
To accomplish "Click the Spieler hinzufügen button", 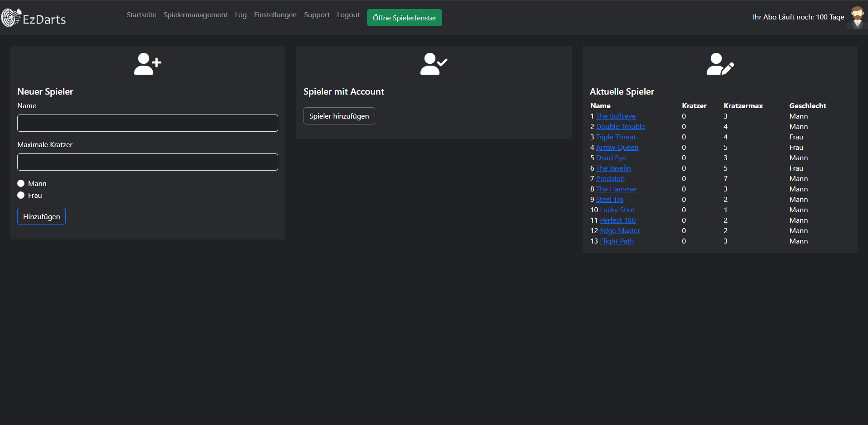I will point(339,116).
